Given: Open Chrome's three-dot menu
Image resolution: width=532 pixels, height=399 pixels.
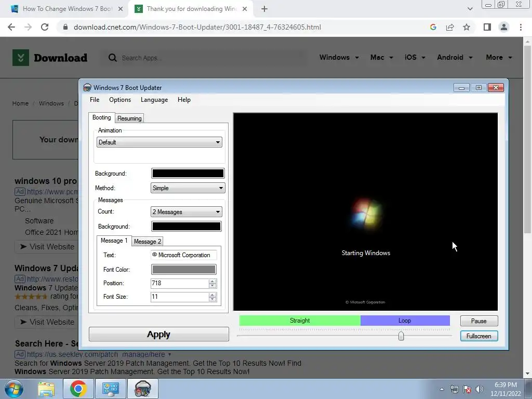Looking at the screenshot, I should coord(521,27).
